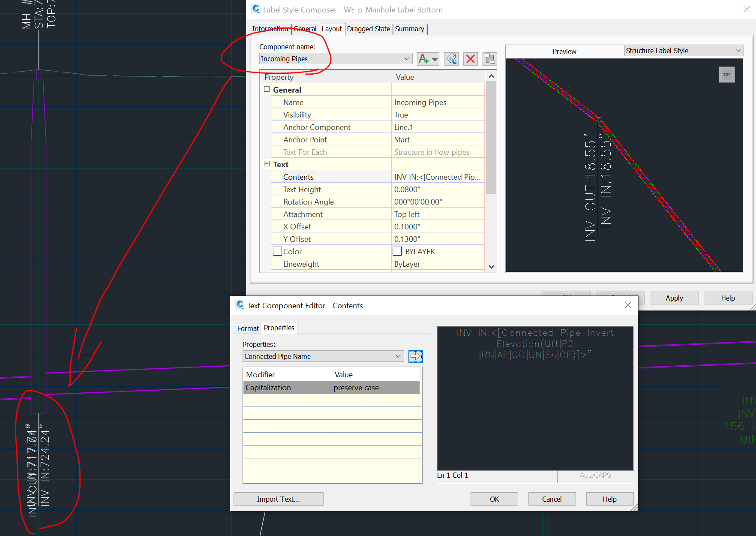Click the TOP view indicator in preview
Viewport: 756px width, 536px height.
click(x=727, y=74)
